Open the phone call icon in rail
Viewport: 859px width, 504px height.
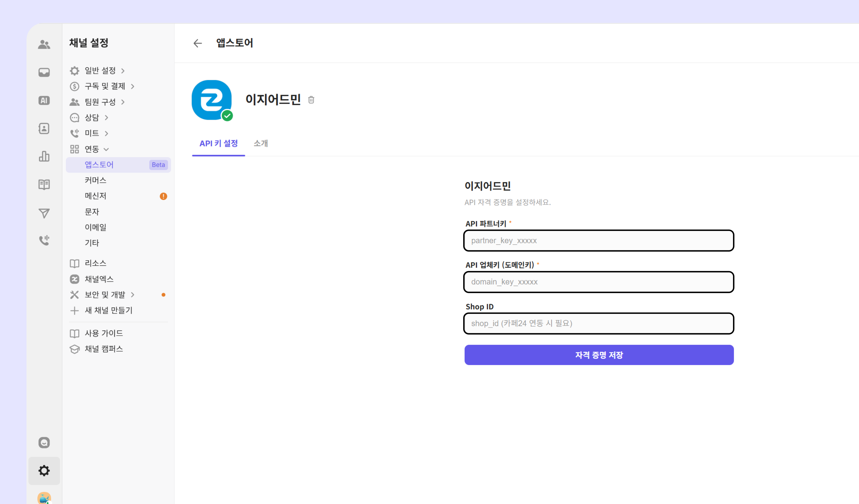click(44, 240)
